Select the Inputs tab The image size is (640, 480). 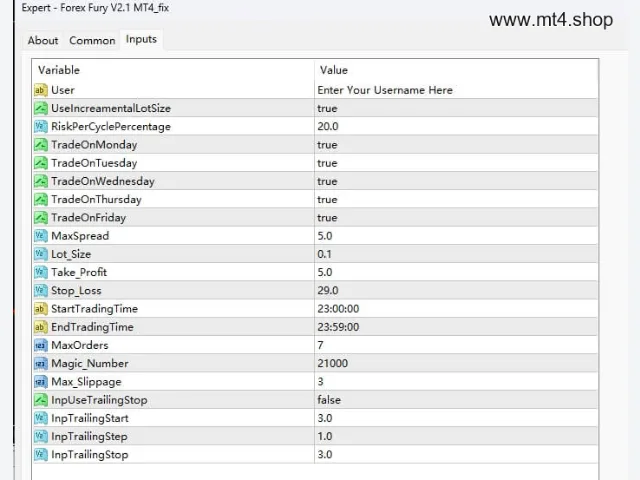coord(141,39)
